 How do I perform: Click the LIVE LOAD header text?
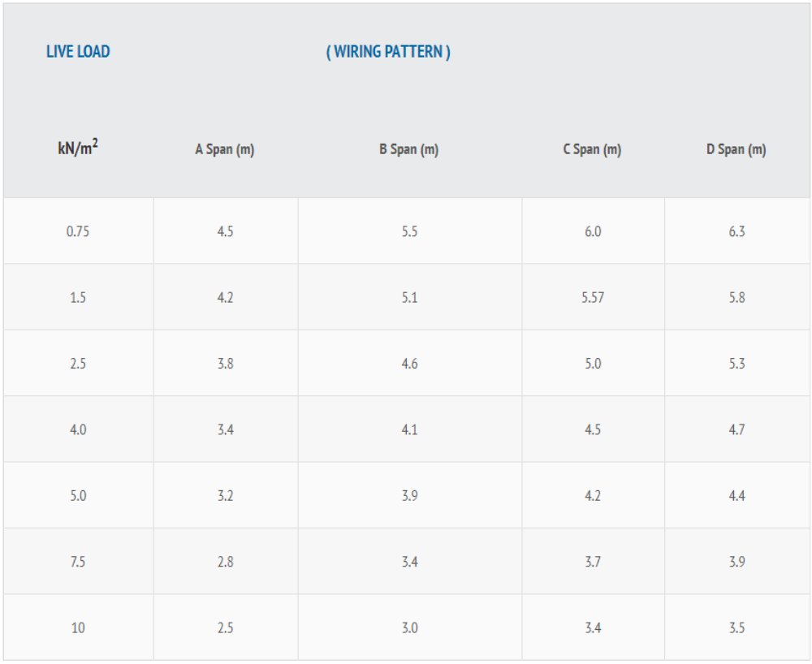pos(78,52)
